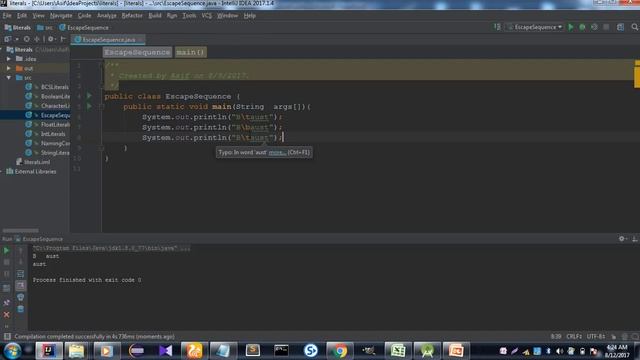Open the Window menu

click(227, 16)
